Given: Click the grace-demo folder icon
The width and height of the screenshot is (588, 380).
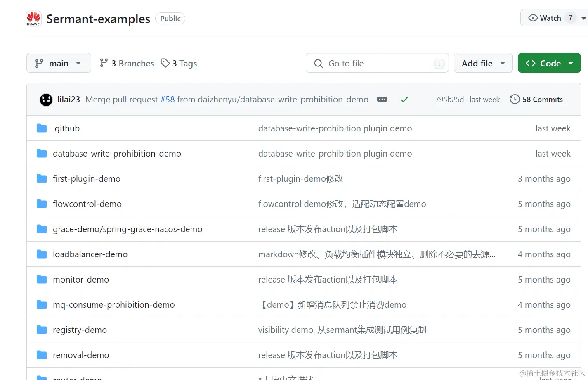Looking at the screenshot, I should (x=42, y=229).
